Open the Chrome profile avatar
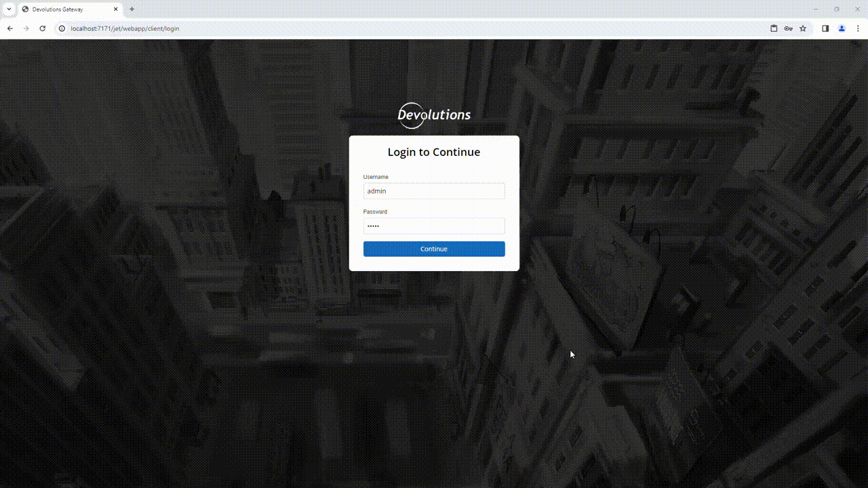This screenshot has height=488, width=868. (x=842, y=28)
